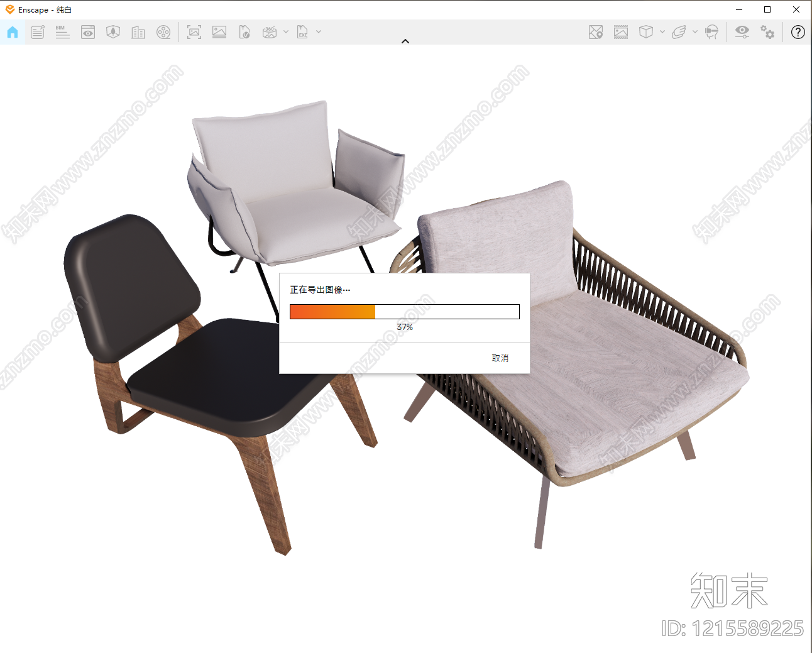Click the Enscape logo in title bar
Viewport: 812px width, 653px height.
pyautogui.click(x=10, y=9)
